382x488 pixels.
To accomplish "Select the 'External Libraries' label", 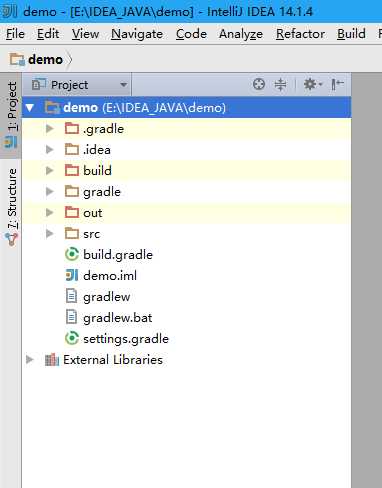I will click(113, 360).
